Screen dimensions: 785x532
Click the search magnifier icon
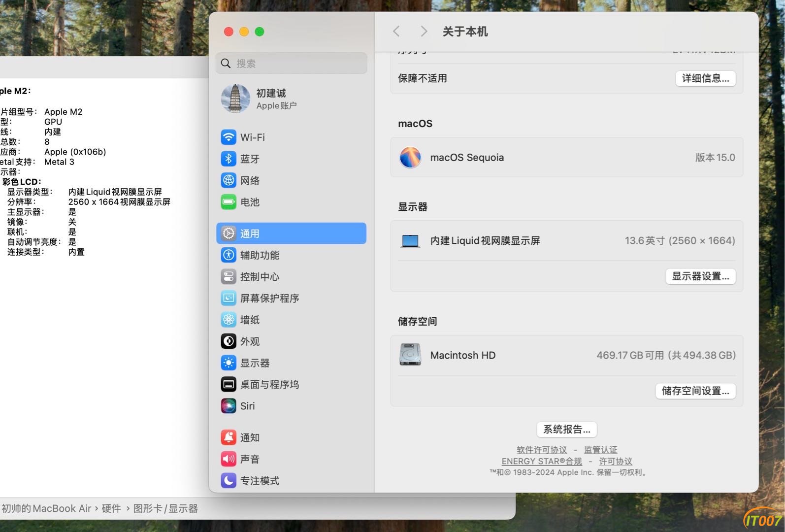[x=226, y=64]
